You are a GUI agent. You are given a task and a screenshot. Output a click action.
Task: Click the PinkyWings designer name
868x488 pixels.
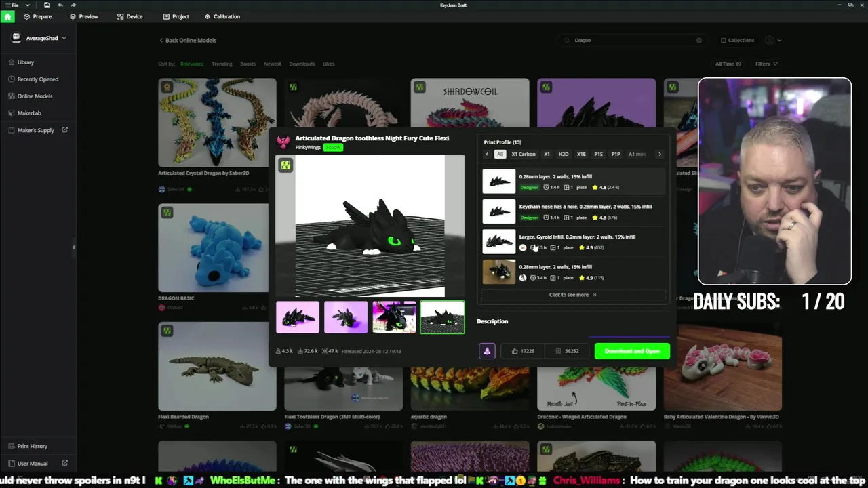pos(308,147)
